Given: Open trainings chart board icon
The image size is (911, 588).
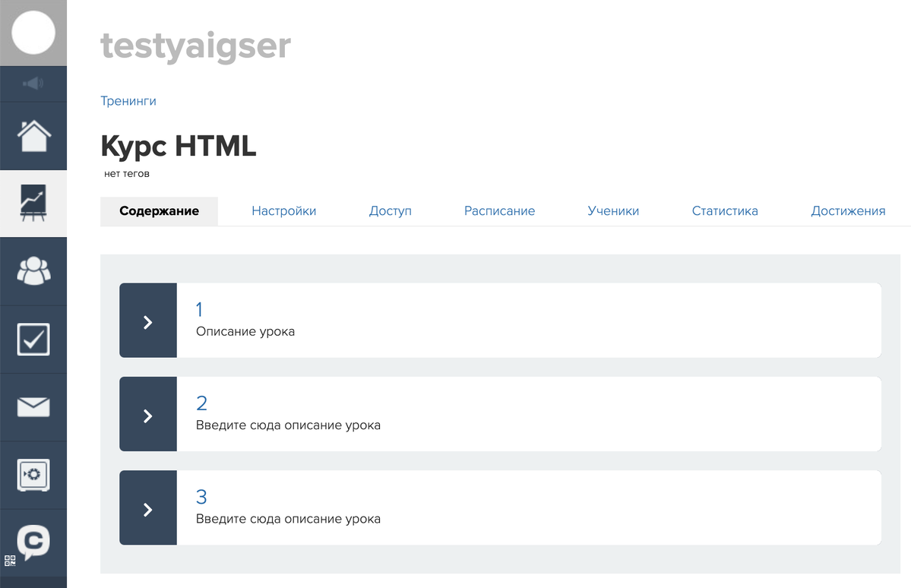Looking at the screenshot, I should point(33,204).
